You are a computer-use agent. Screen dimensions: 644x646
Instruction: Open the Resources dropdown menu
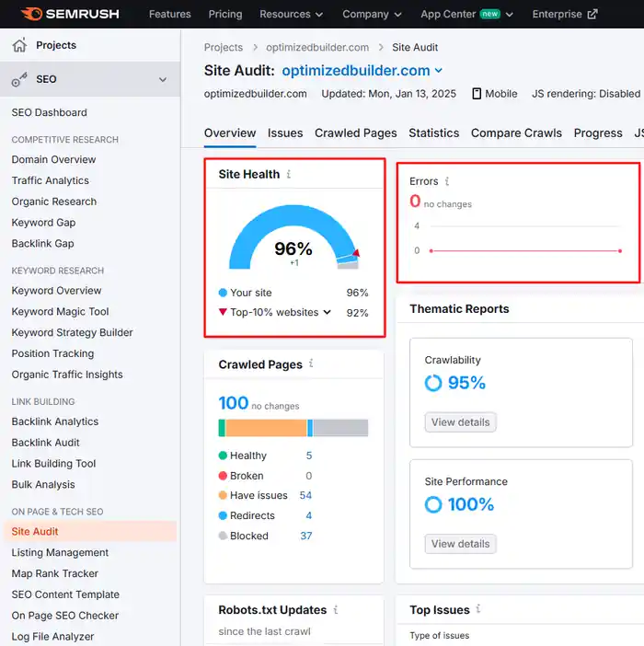(x=291, y=14)
